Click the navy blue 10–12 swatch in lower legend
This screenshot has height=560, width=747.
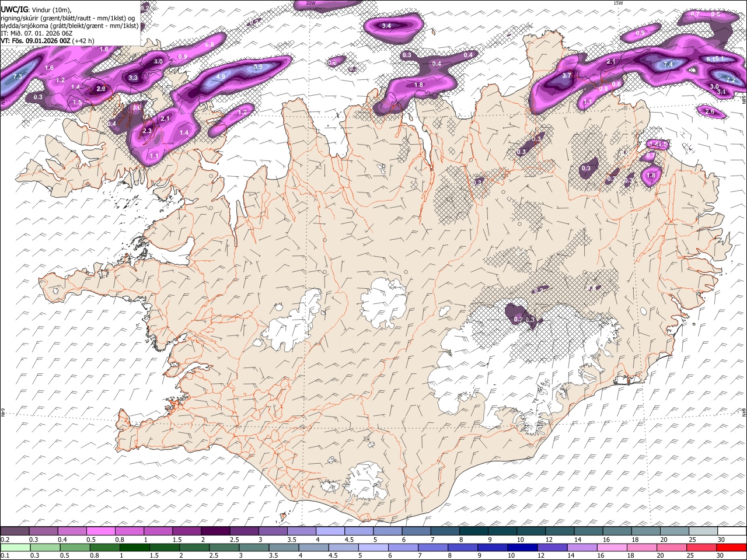(522, 547)
